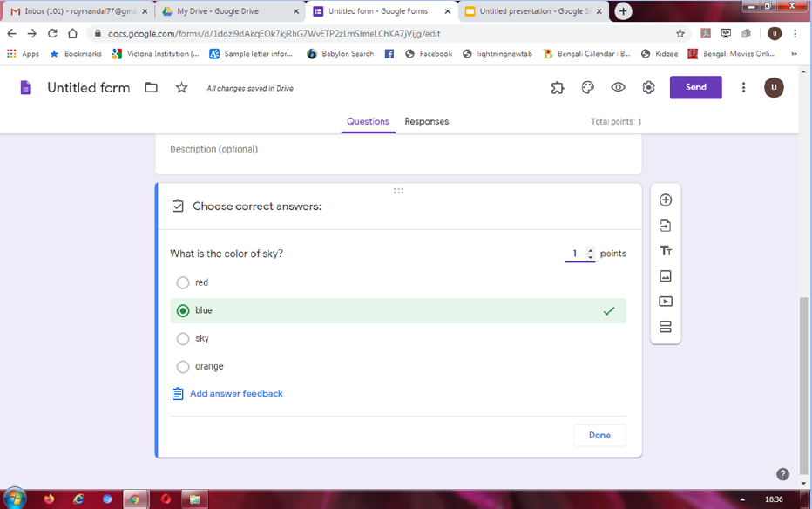Select the orange answer option
This screenshot has width=812, height=509.
[x=183, y=367]
